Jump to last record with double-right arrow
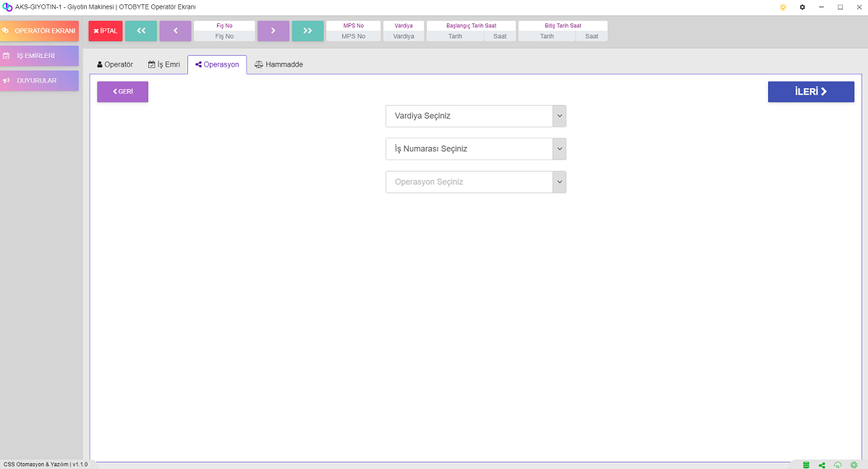Image resolution: width=868 pixels, height=469 pixels. click(307, 30)
